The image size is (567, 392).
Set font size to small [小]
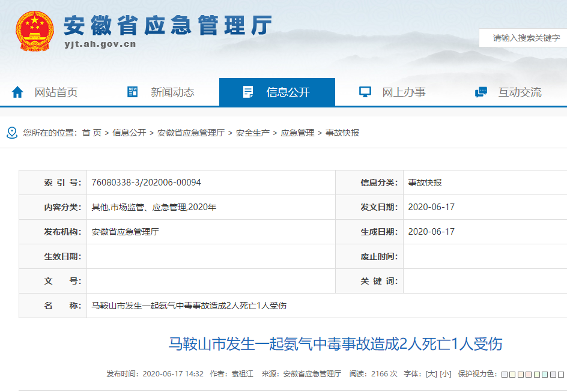[445, 374]
